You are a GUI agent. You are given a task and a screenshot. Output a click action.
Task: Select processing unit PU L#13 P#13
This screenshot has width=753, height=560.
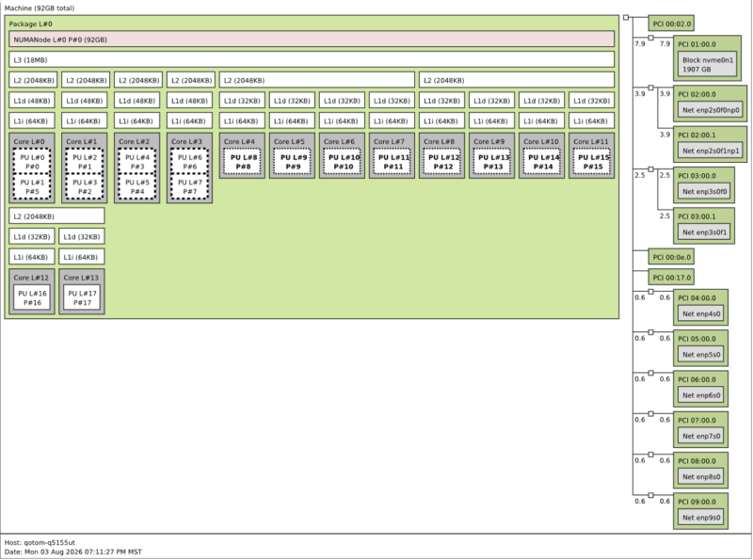point(492,162)
